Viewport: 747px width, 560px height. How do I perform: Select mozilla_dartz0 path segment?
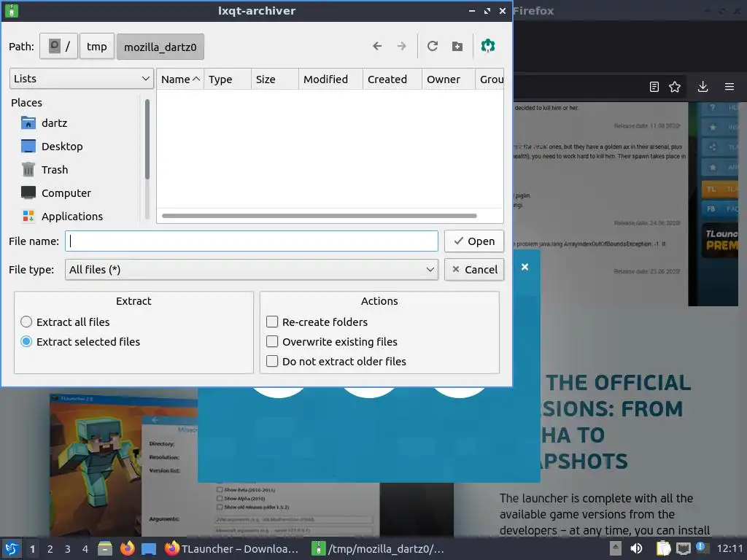tap(160, 47)
